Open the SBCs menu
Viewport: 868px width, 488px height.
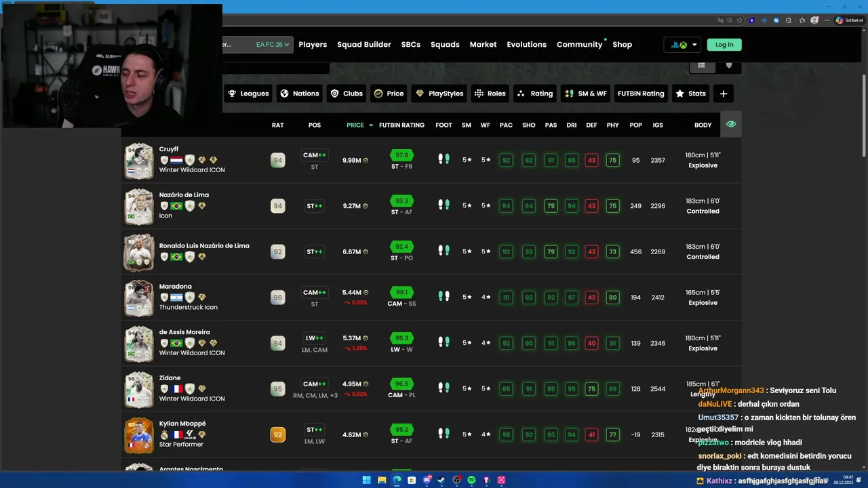click(411, 45)
